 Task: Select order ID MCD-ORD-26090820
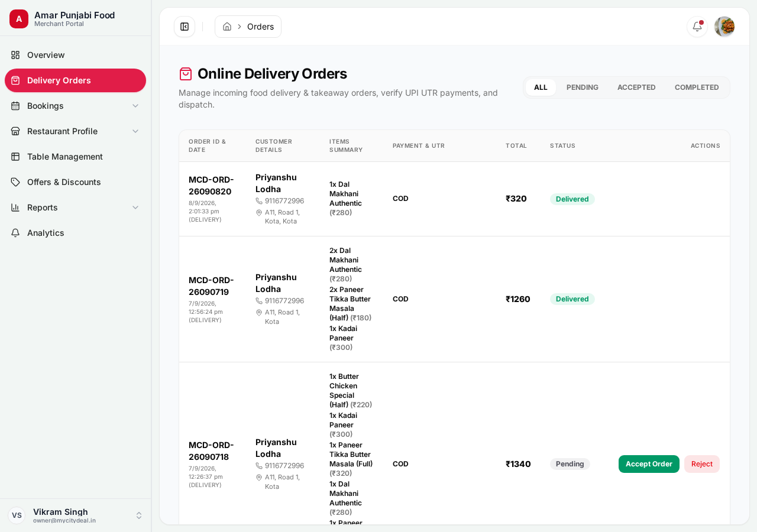coord(211,186)
